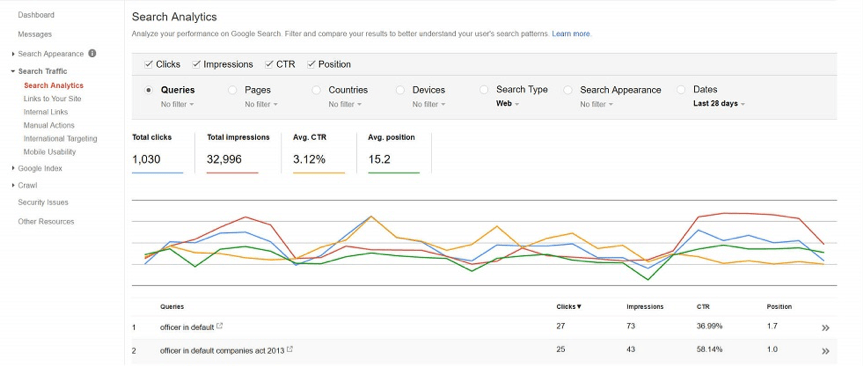Expand details arrows for first query row

pyautogui.click(x=825, y=328)
